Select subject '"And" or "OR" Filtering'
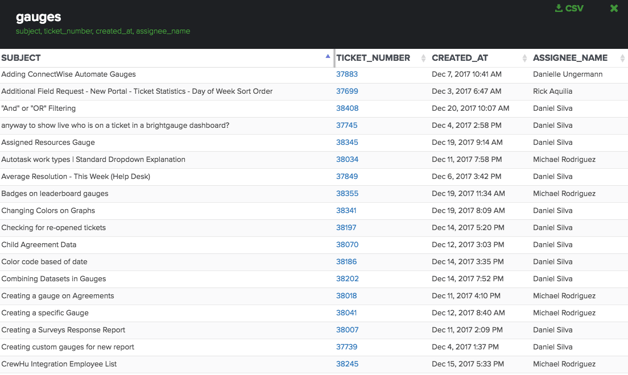Image resolution: width=628 pixels, height=375 pixels. tap(38, 109)
